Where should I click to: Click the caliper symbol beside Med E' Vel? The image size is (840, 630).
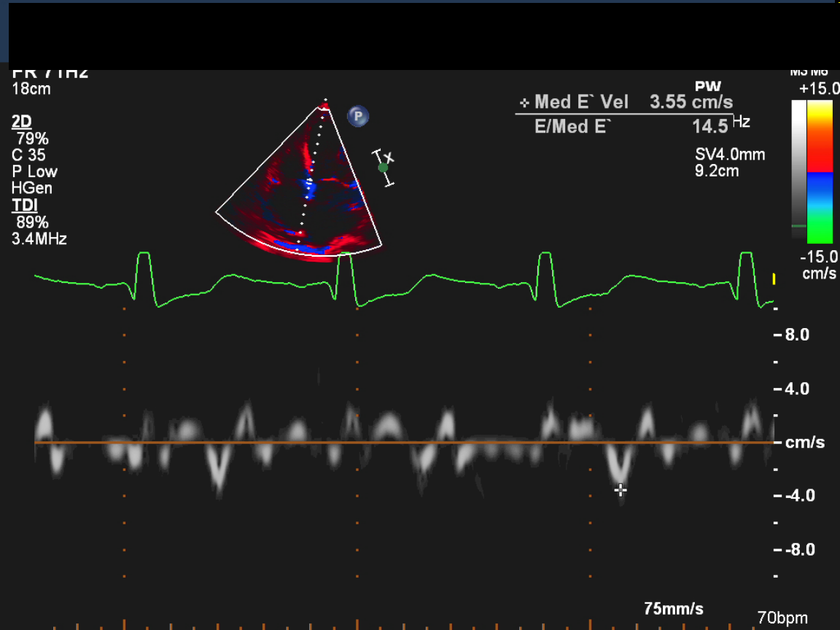click(x=524, y=103)
